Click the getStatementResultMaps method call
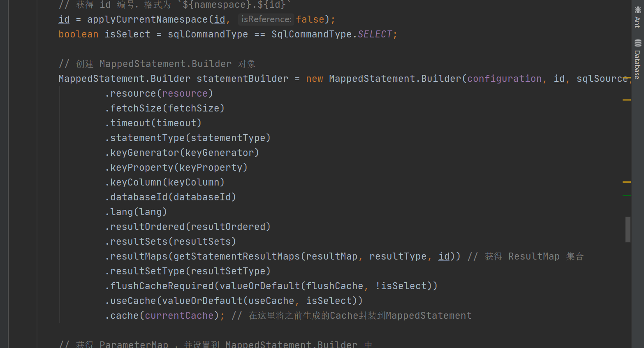The width and height of the screenshot is (644, 348). (237, 256)
